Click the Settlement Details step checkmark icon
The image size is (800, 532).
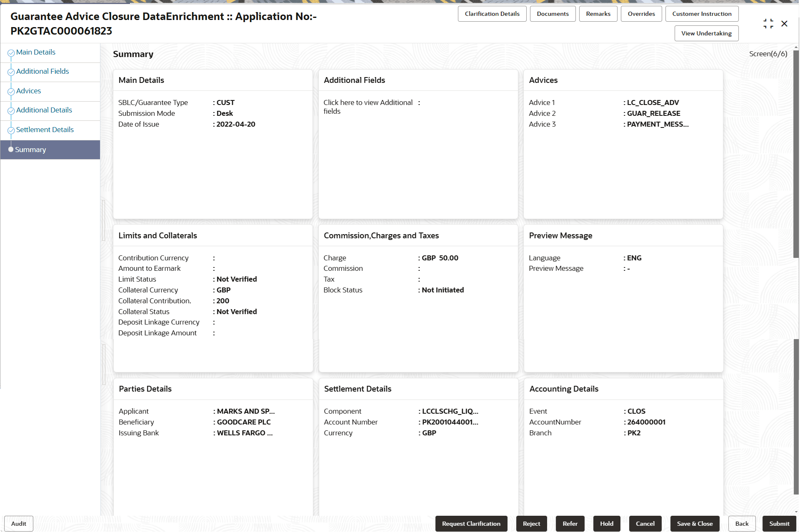coord(11,130)
